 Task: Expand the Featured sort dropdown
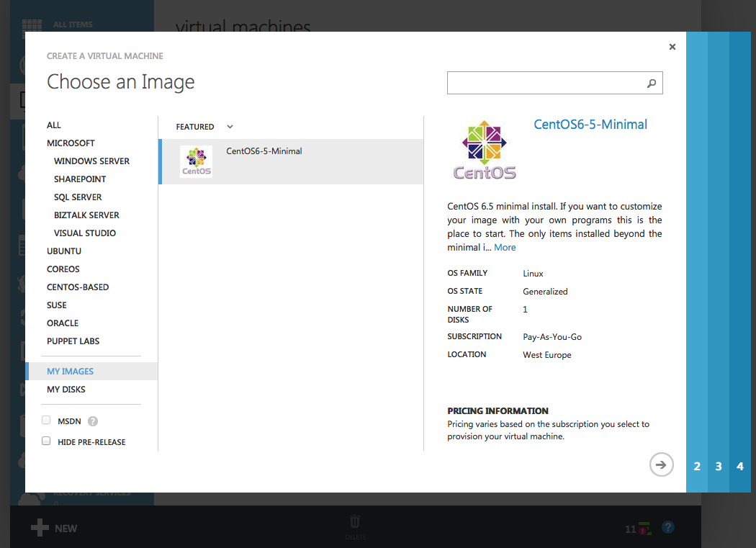tap(230, 127)
